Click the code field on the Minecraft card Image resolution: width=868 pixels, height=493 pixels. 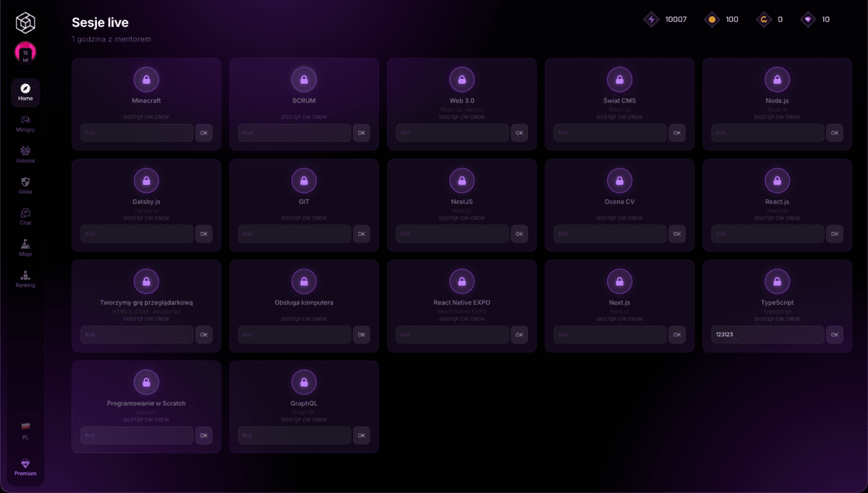point(137,132)
